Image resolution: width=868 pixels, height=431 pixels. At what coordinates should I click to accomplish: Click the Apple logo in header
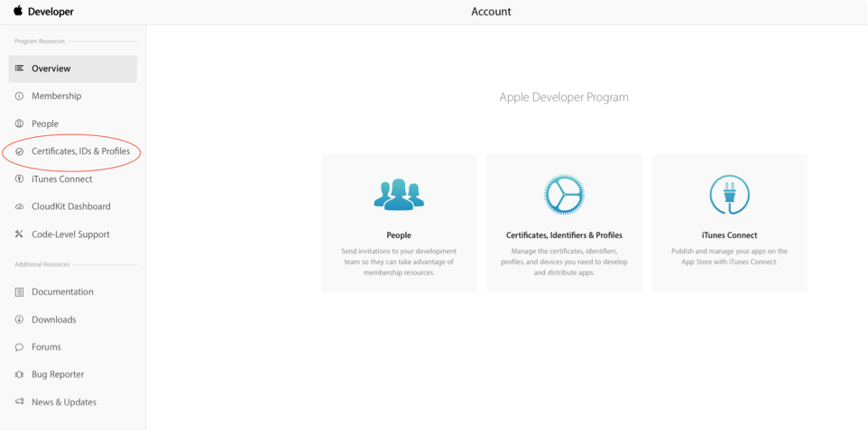click(x=18, y=11)
